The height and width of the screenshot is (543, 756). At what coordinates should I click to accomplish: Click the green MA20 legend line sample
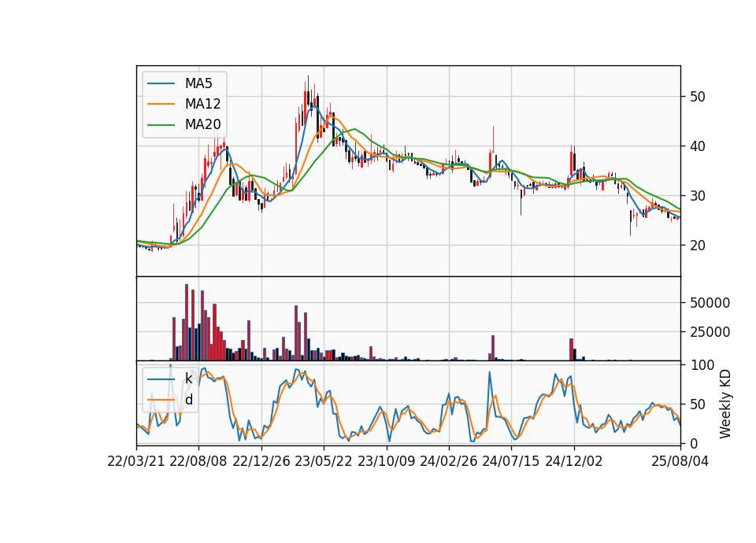(x=161, y=124)
